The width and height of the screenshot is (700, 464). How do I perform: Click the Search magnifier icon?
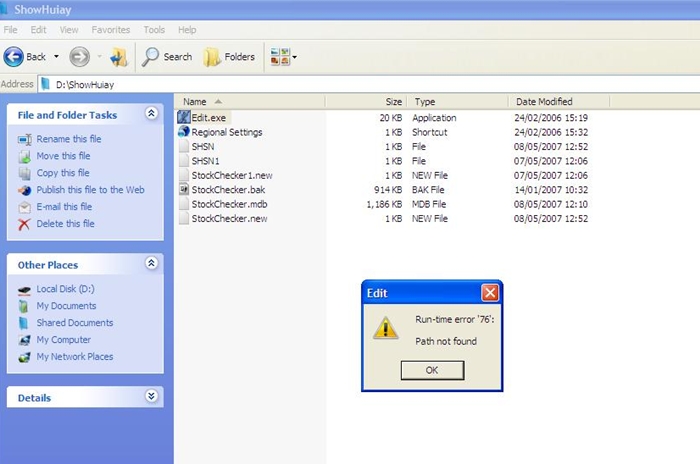click(x=150, y=57)
